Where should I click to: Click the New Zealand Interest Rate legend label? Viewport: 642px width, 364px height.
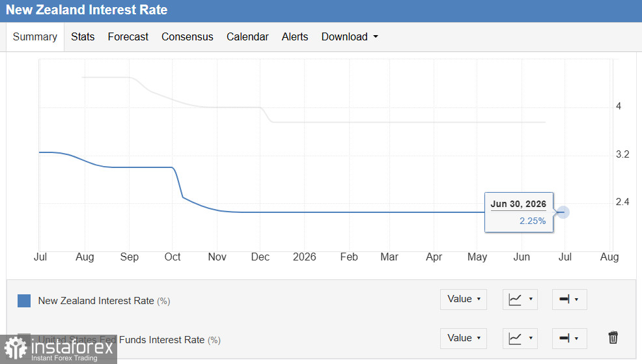(104, 301)
